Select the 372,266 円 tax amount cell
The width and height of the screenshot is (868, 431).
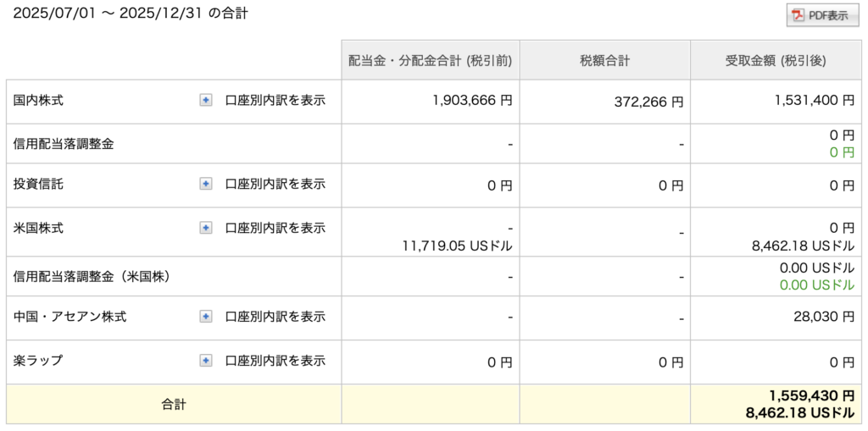(x=648, y=102)
